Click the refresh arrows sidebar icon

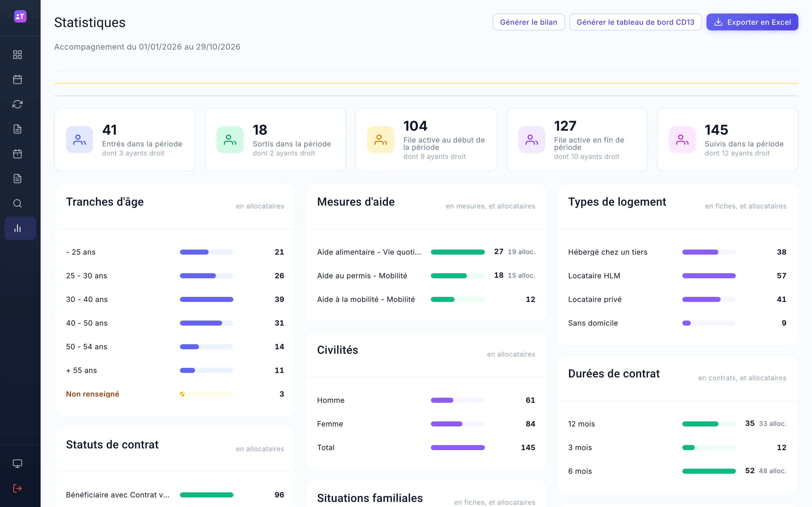pos(17,104)
